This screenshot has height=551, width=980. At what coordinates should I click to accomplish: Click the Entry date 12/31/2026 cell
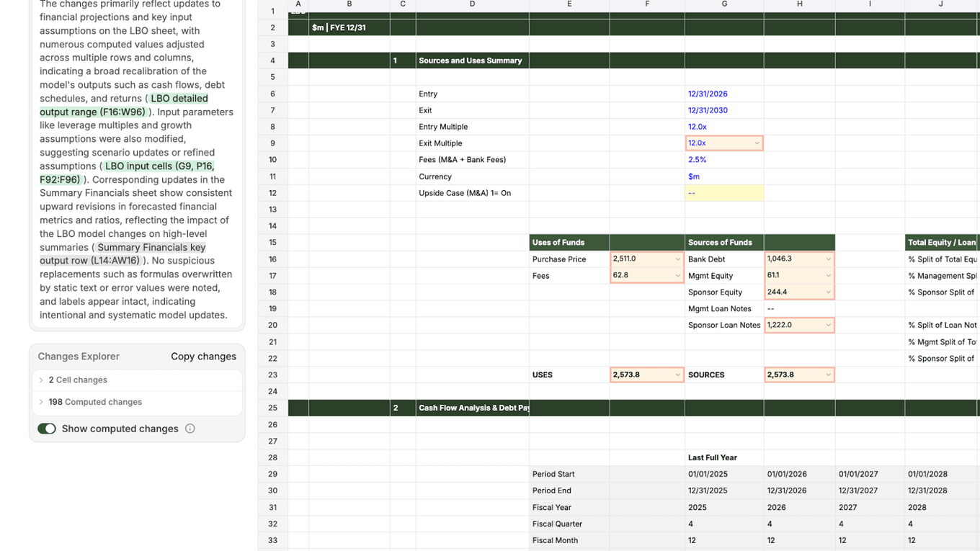coord(724,94)
